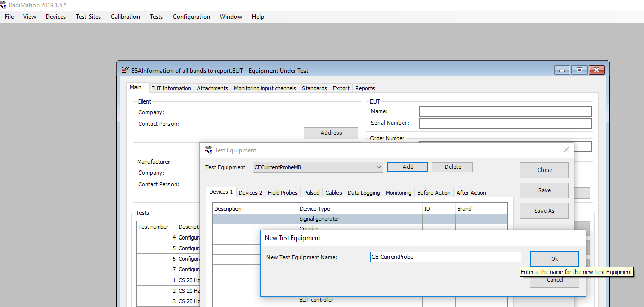644x307 pixels.
Task: Click Ok in New Test Equipment dialog
Action: pos(554,259)
